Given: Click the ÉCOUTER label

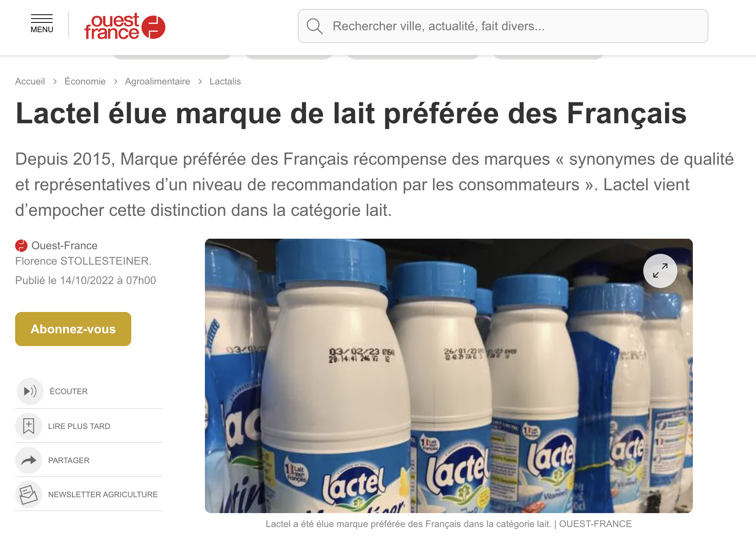Looking at the screenshot, I should (x=69, y=391).
